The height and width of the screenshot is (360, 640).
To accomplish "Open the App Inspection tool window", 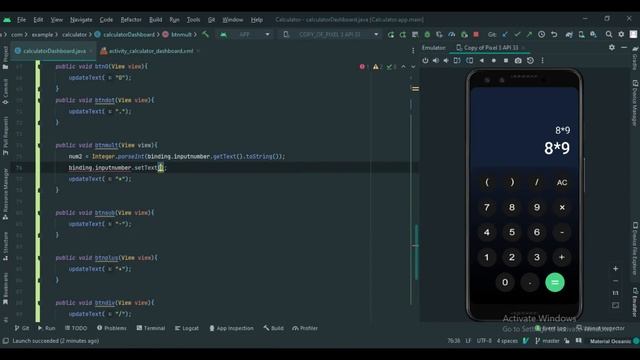I will click(231, 328).
